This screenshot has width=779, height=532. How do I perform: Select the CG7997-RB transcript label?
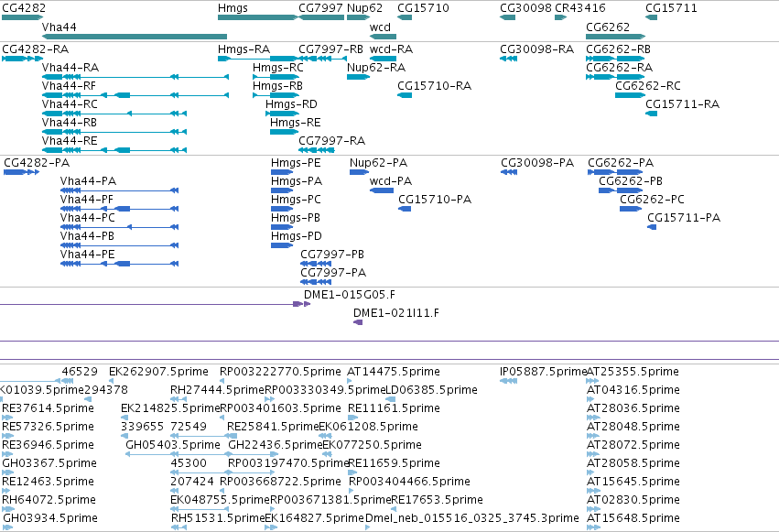click(330, 49)
